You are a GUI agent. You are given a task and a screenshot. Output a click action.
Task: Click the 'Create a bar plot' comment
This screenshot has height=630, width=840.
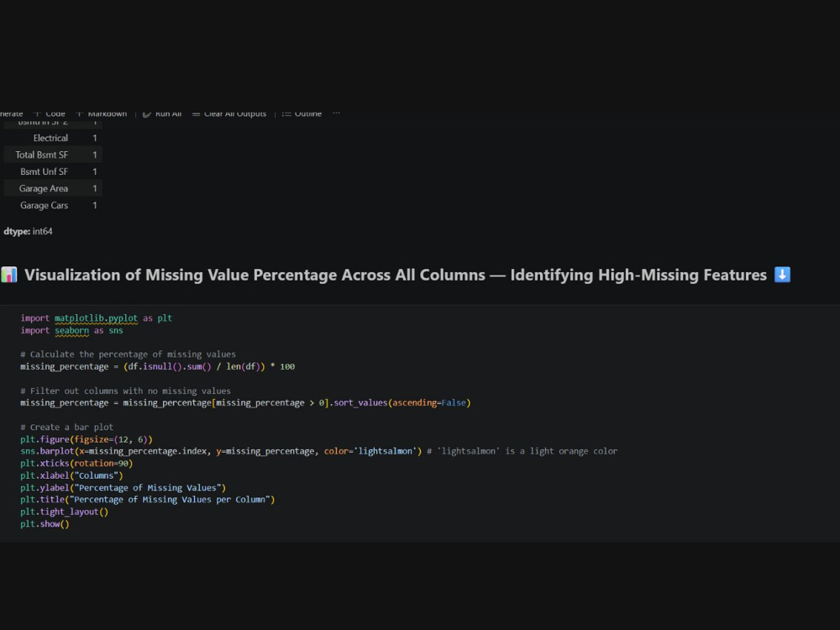click(x=67, y=427)
